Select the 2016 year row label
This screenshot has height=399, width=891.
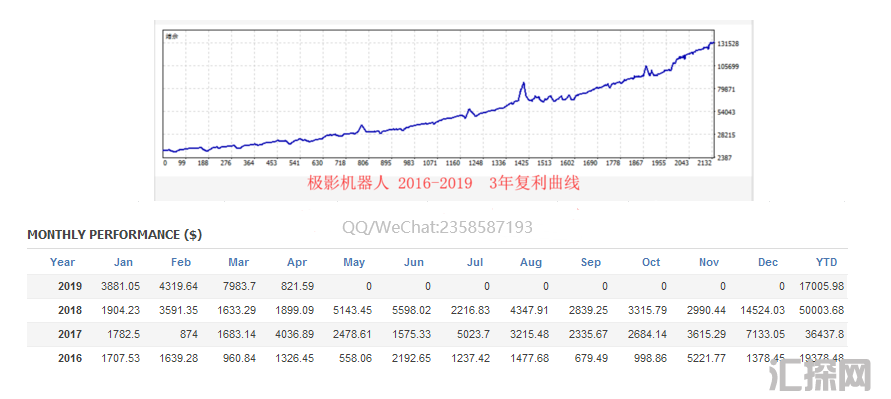pos(70,358)
